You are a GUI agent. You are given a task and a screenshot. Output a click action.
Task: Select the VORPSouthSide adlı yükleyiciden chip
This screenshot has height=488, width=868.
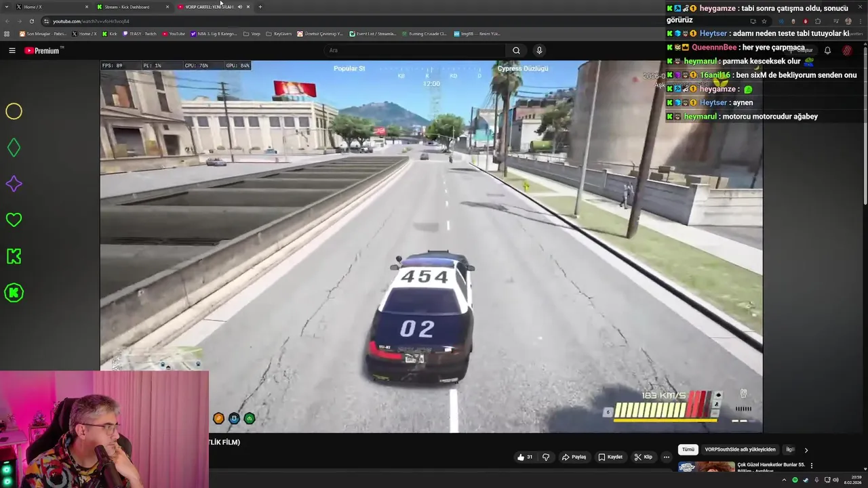click(x=740, y=449)
